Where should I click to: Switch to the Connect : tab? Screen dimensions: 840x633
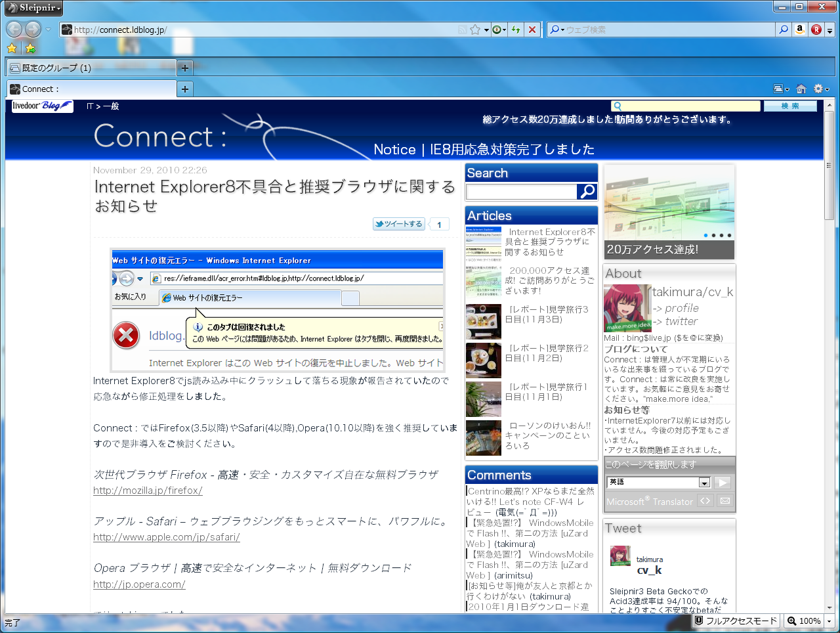92,89
